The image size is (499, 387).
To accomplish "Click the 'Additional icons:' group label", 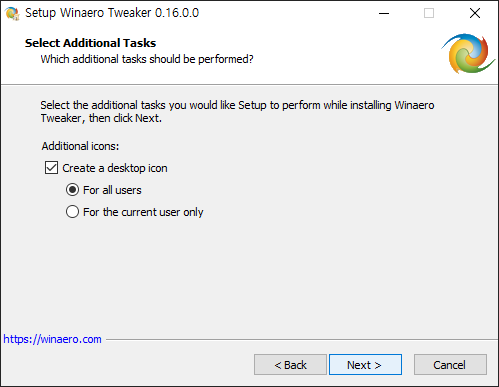I will [80, 146].
